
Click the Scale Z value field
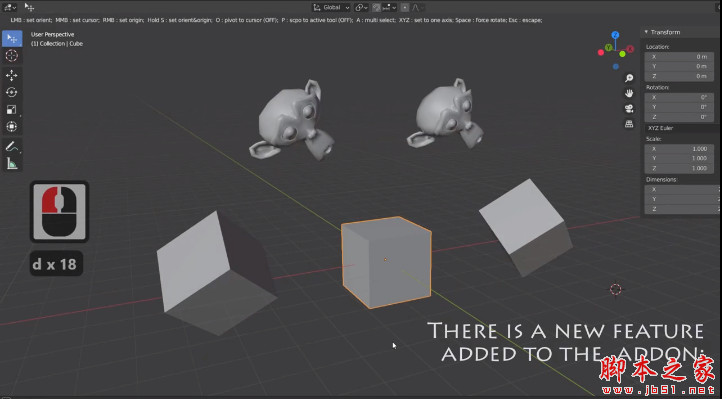click(680, 168)
